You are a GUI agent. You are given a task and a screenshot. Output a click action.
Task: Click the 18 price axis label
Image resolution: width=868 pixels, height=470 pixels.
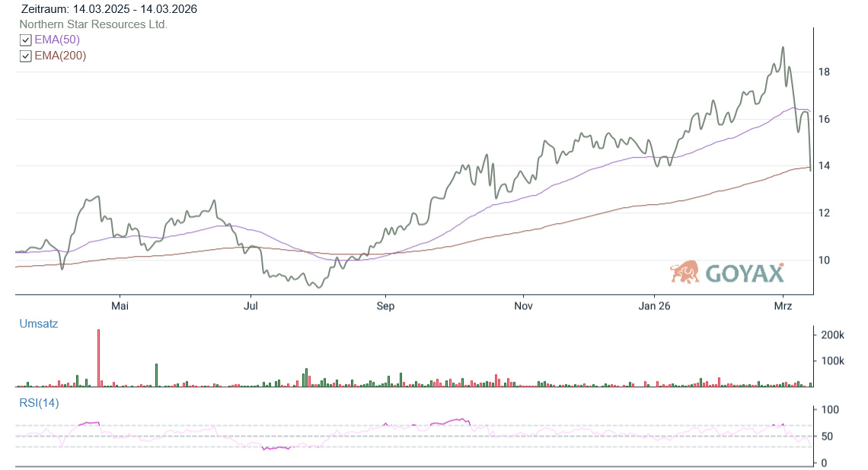pos(823,72)
